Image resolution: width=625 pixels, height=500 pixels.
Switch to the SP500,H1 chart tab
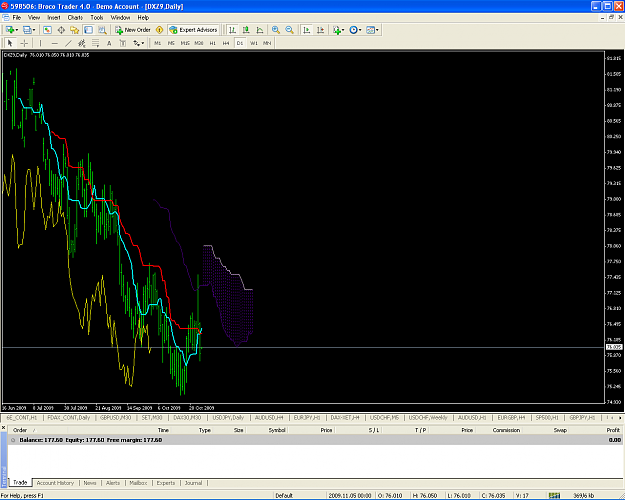pyautogui.click(x=547, y=417)
